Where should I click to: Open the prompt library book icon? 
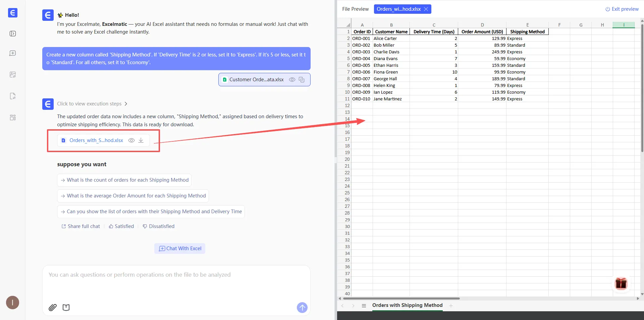coord(66,307)
